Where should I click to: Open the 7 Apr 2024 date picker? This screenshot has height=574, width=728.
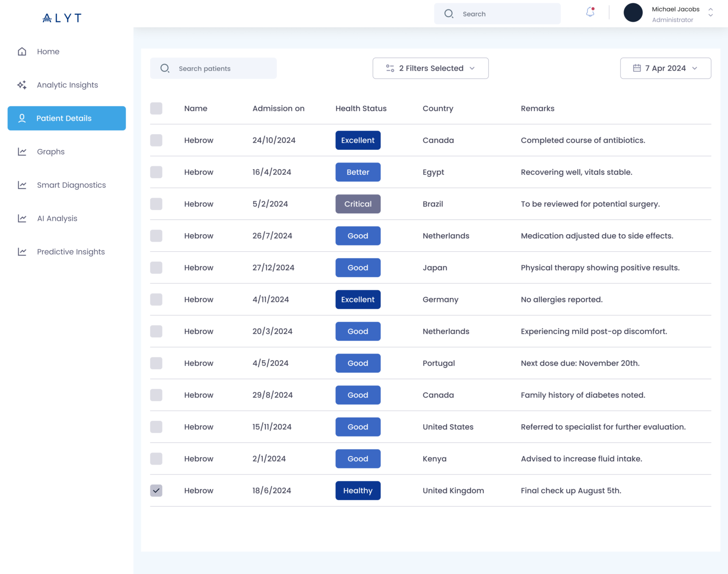665,68
